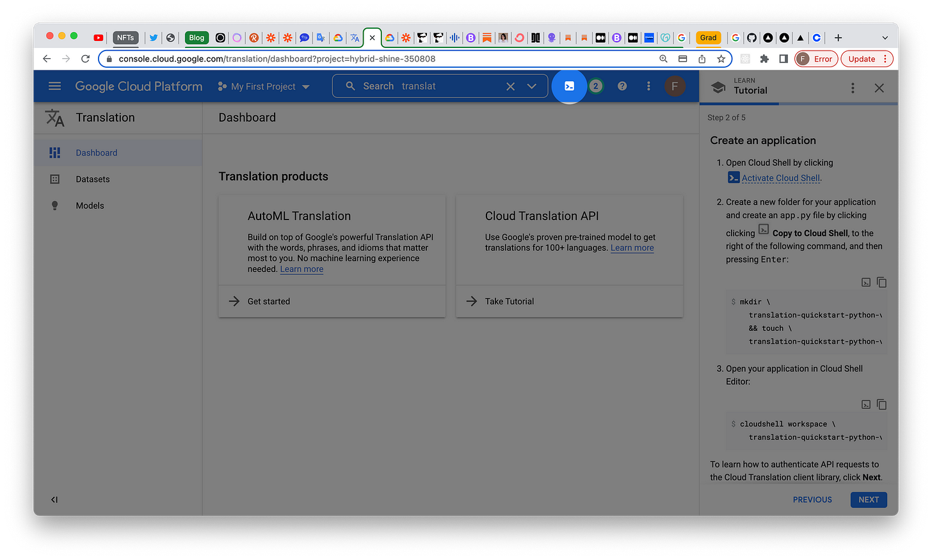932x560 pixels.
Task: Click the site lock security icon
Action: (x=109, y=59)
